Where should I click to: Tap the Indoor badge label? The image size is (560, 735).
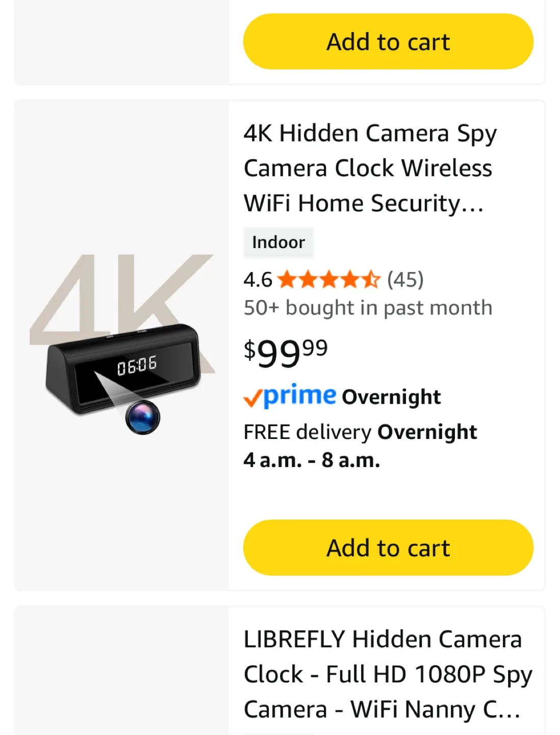point(278,242)
